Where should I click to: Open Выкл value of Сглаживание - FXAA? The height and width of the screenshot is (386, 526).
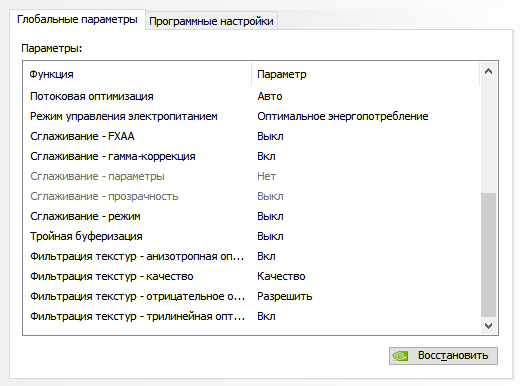point(270,136)
